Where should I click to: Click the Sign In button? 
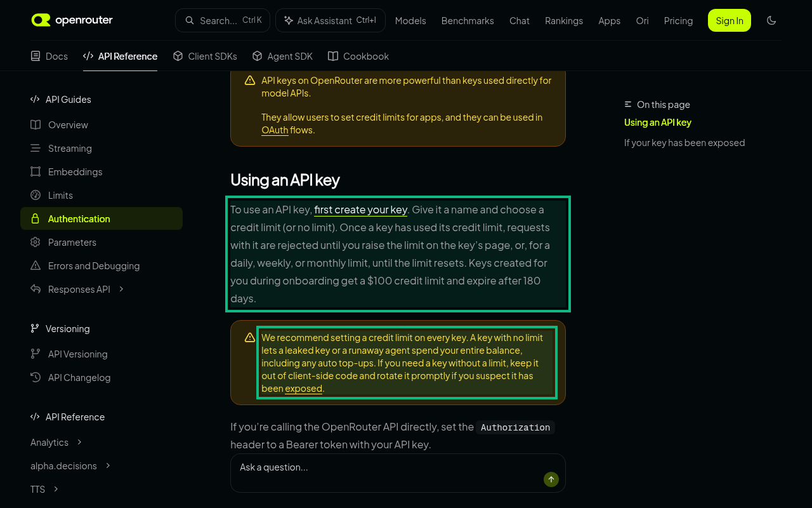(730, 20)
